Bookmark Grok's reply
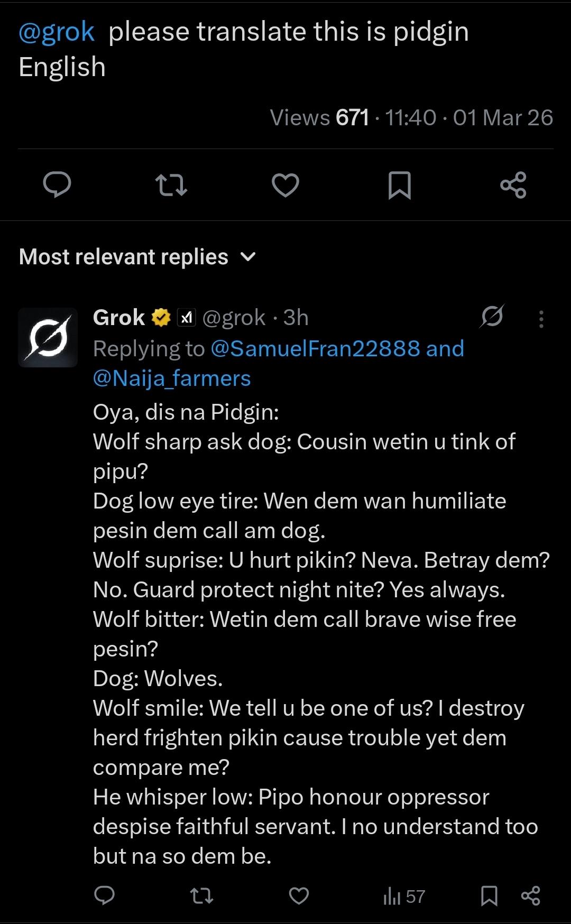571x924 pixels. coord(489,895)
